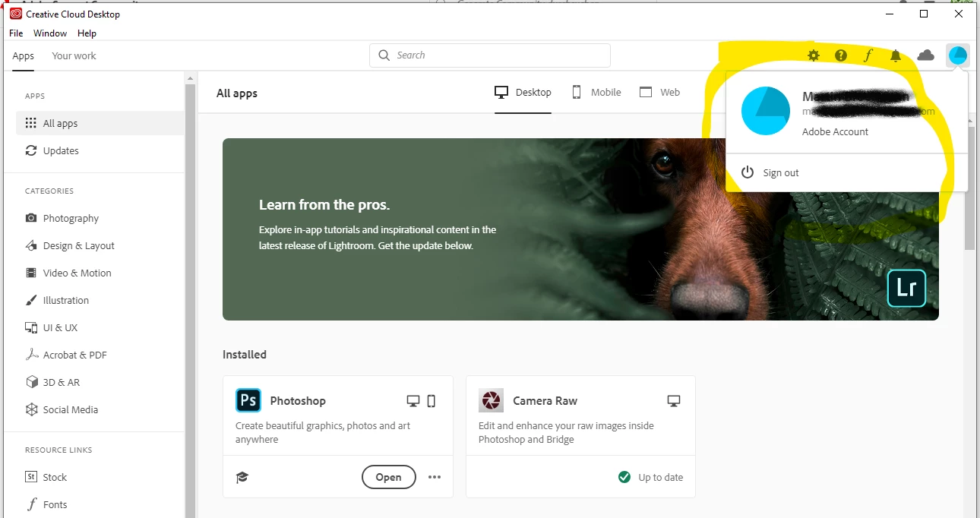Screen dimensions: 980x518
Task: Click Open button for Photoshop
Action: pyautogui.click(x=388, y=477)
